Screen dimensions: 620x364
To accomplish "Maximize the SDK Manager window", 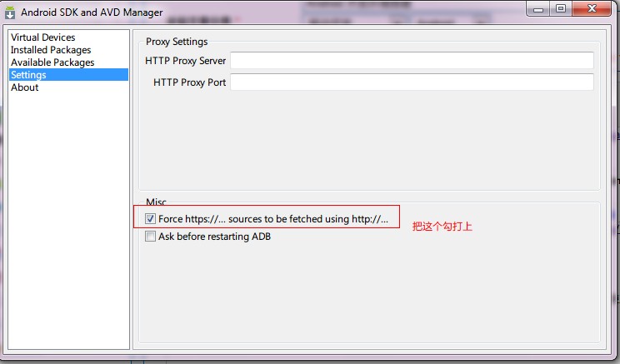I will coord(561,9).
